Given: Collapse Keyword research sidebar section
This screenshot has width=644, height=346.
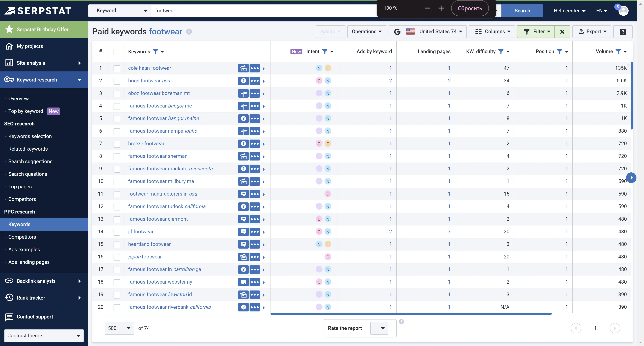Looking at the screenshot, I should coord(44,80).
